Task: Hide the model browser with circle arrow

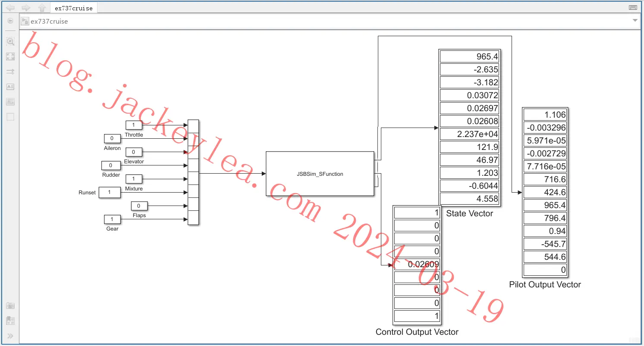Action: click(10, 21)
